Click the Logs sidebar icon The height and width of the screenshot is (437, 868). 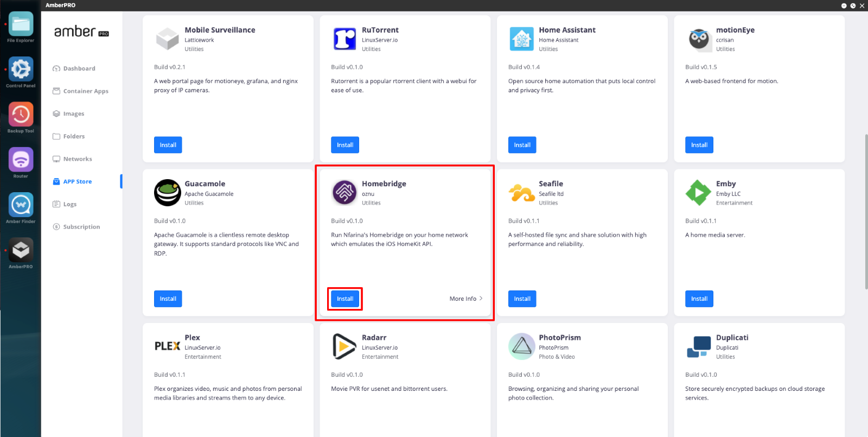click(56, 204)
